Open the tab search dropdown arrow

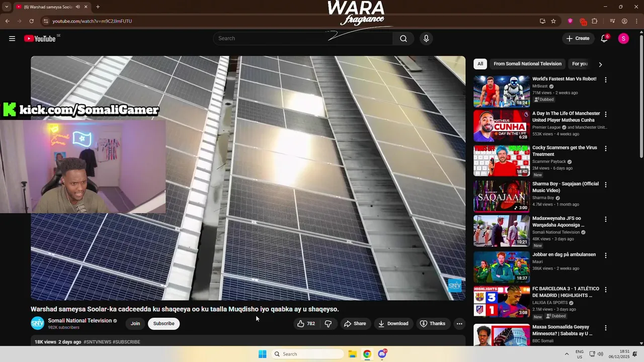(7, 7)
